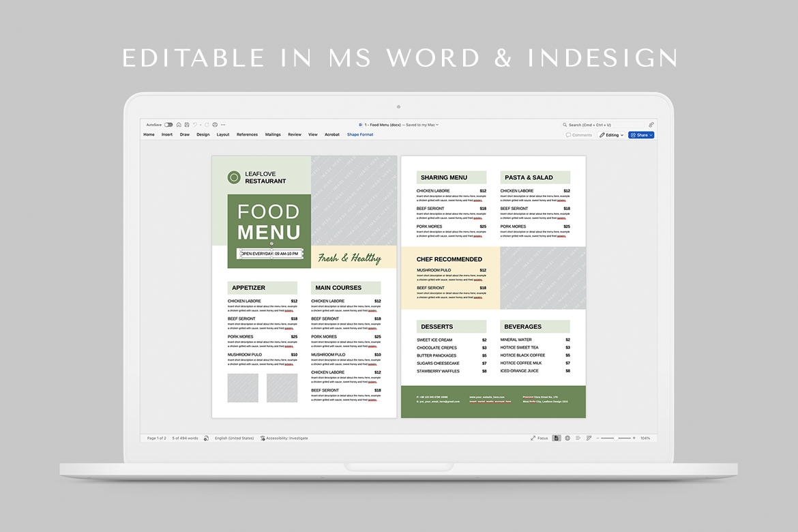Click the Page 1 of 2 indicator

point(157,439)
